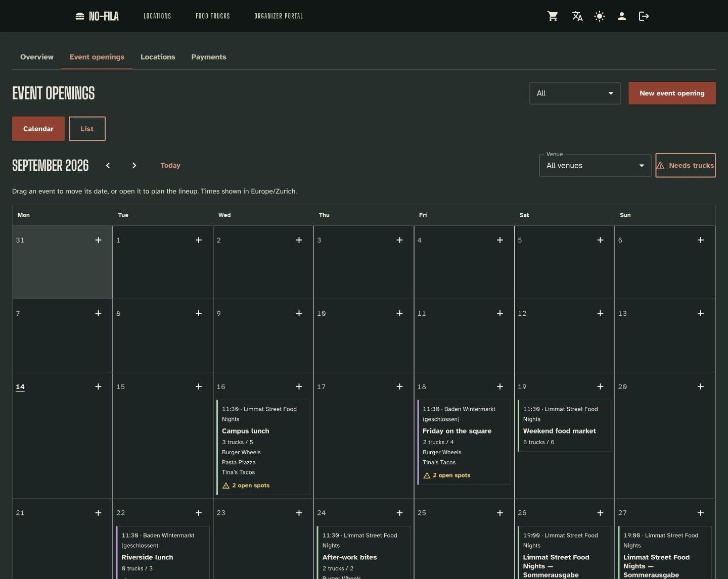
Task: Go to next month chevron
Action: pyautogui.click(x=134, y=165)
